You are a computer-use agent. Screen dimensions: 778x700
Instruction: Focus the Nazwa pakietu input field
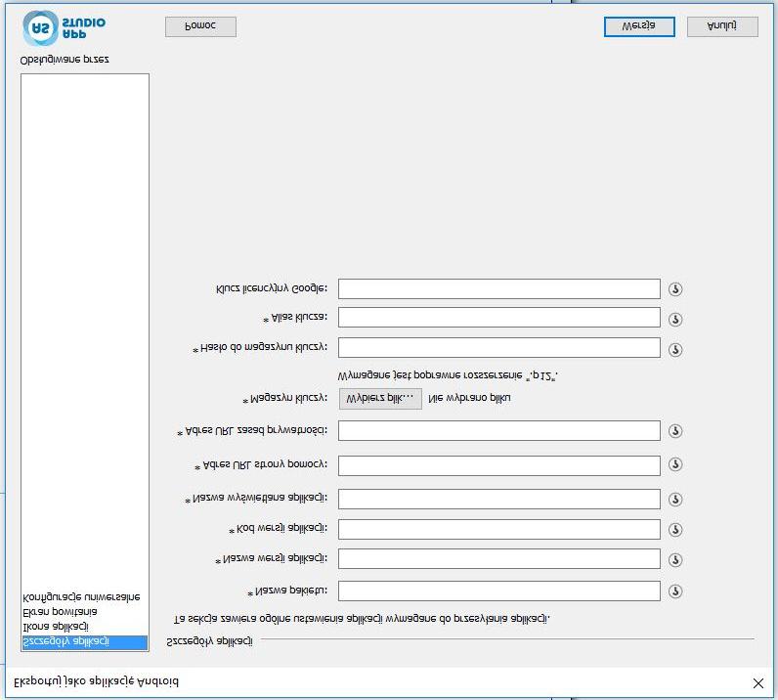(x=499, y=591)
